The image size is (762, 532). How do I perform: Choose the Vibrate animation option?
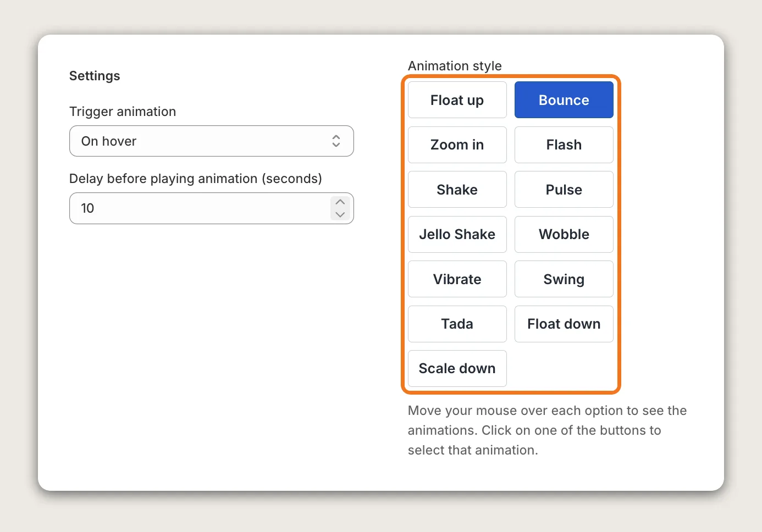[x=457, y=279]
